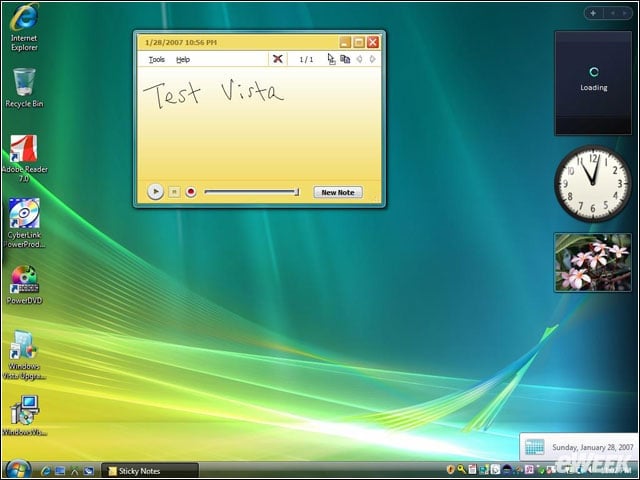Click the drag-and-drop note icon
640x480 pixels.
coord(331,59)
